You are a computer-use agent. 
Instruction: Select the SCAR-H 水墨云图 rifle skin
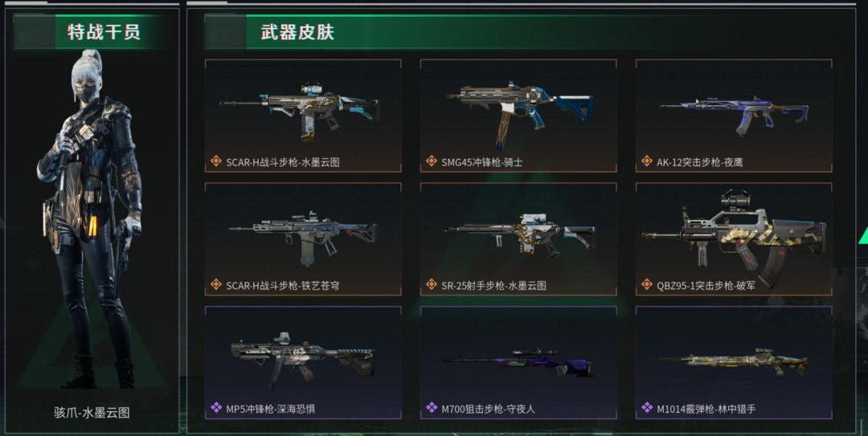[303, 116]
